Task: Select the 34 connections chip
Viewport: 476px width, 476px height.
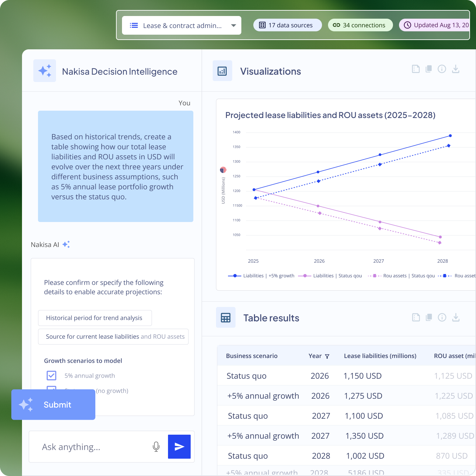Action: click(360, 25)
